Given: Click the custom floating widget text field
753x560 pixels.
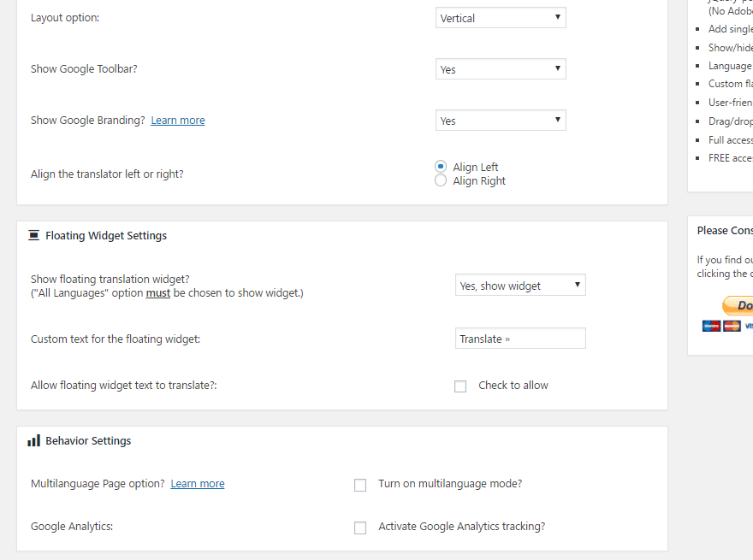Looking at the screenshot, I should 520,338.
